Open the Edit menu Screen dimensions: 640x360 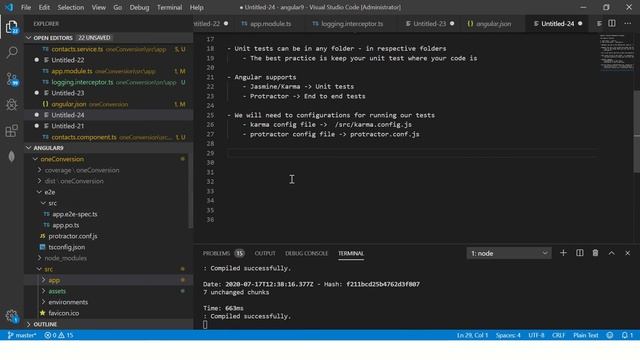(x=44, y=7)
